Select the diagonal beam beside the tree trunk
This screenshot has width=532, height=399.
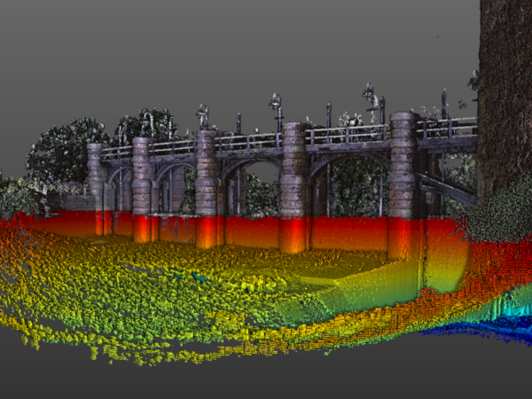tap(448, 189)
